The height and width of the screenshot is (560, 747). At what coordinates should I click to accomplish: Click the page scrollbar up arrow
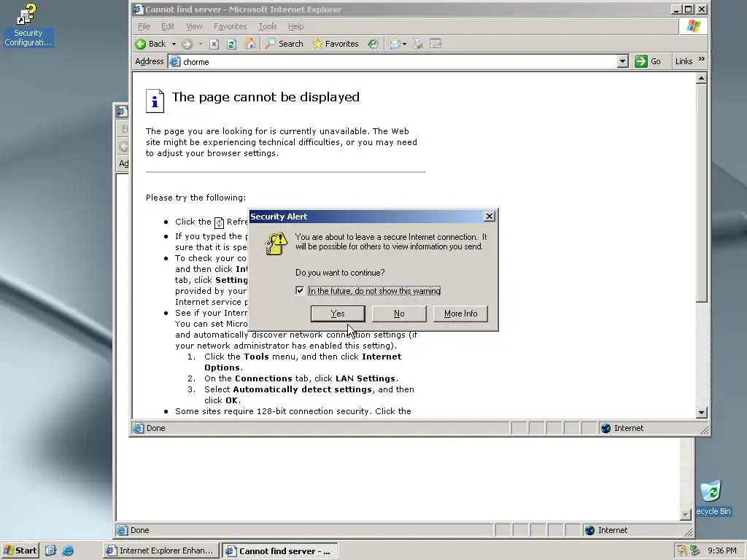[x=701, y=79]
